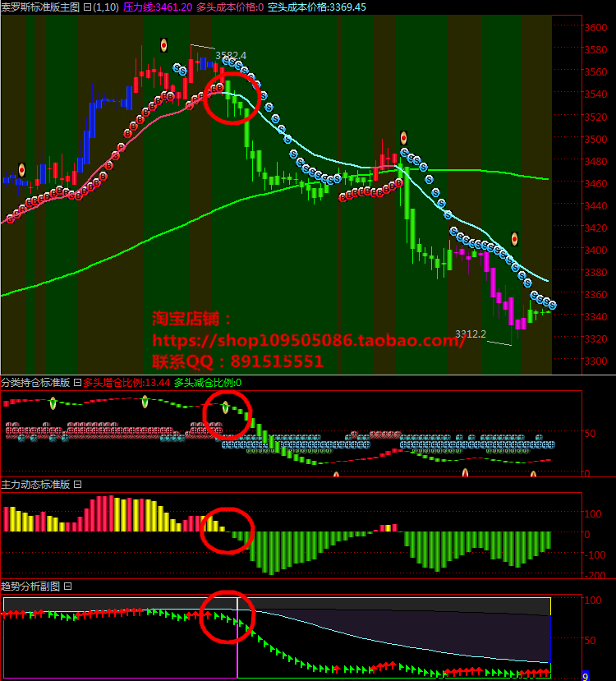Screen dimensions: 616x681
Task: Toggle the 分类持仓标准版 panel box icon
Action: tap(77, 383)
